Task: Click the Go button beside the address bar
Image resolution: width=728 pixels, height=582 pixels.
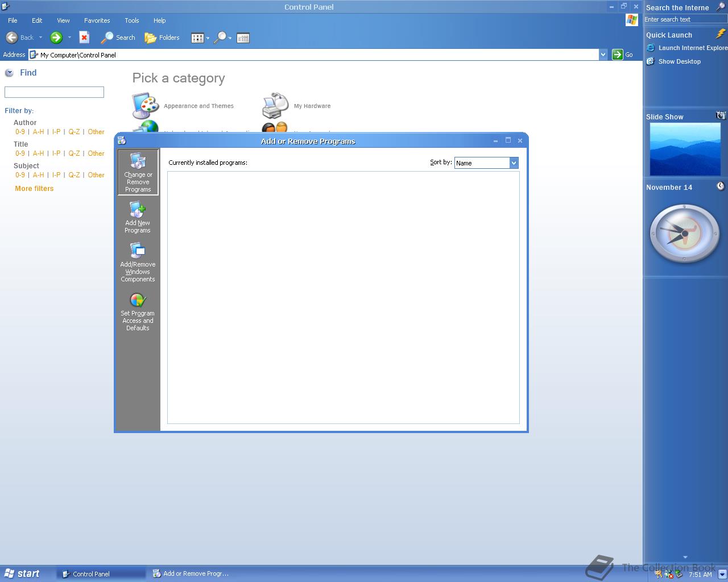Action: 622,55
